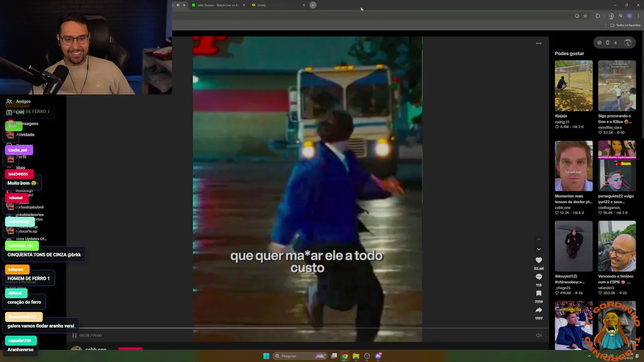644x362 pixels.
Task: Click the circular slash icon in top-right pill
Action: [599, 43]
